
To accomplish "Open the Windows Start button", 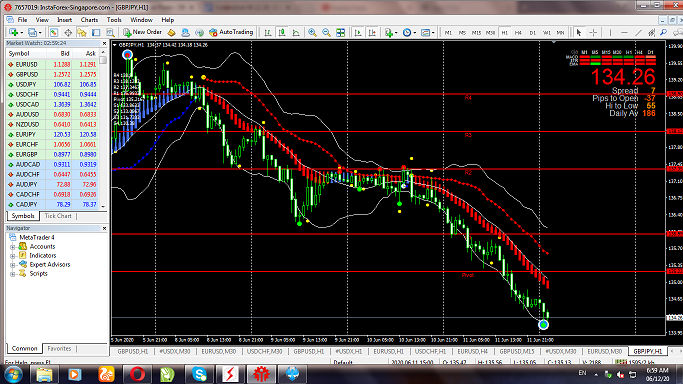I will click(x=13, y=374).
